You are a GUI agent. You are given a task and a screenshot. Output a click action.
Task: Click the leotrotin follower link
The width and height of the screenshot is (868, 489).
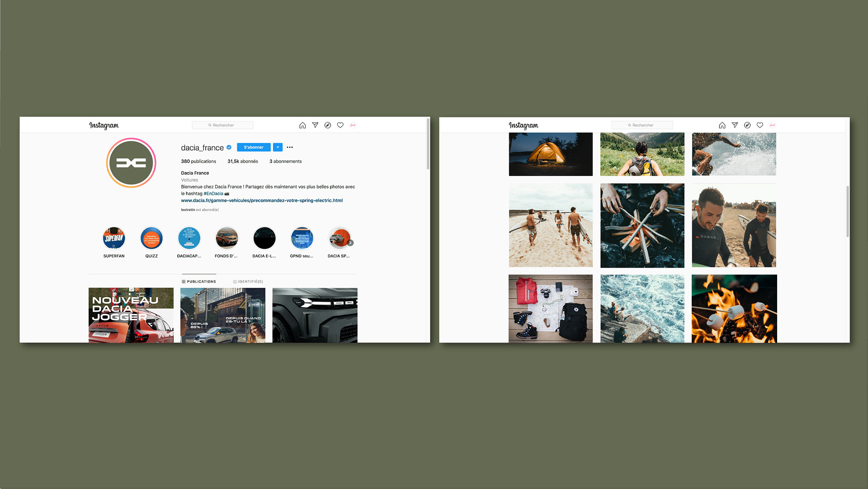click(x=188, y=210)
